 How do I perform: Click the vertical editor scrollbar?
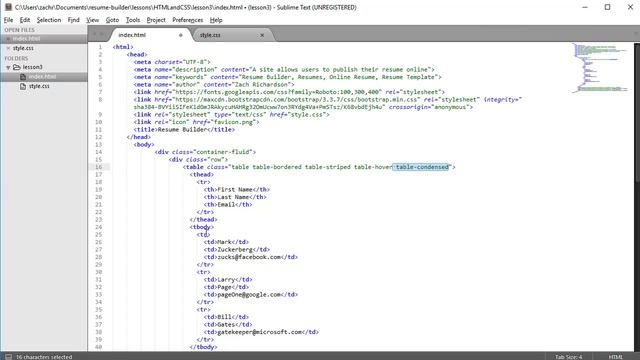point(637,112)
